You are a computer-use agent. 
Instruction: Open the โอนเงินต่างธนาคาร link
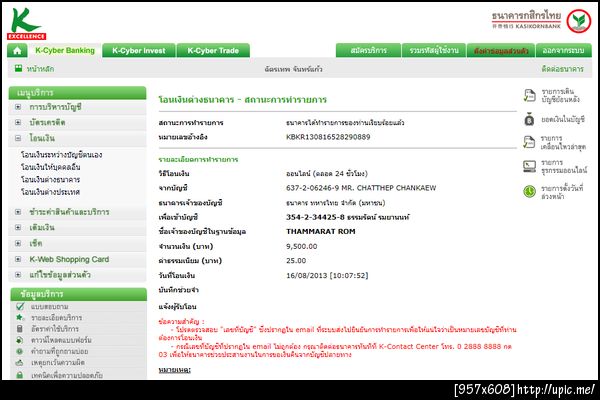51,180
